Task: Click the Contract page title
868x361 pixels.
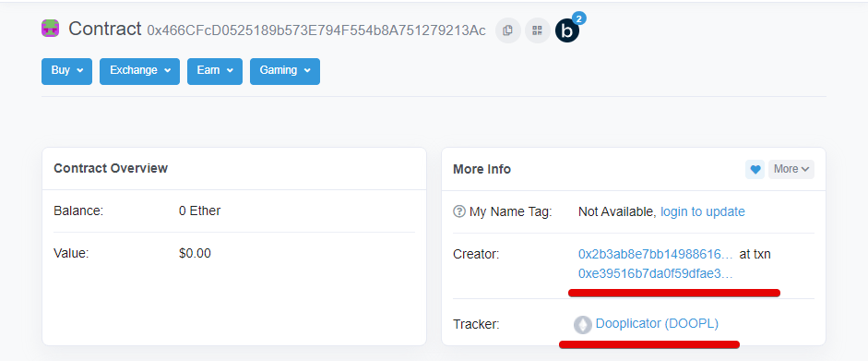Action: pos(105,29)
